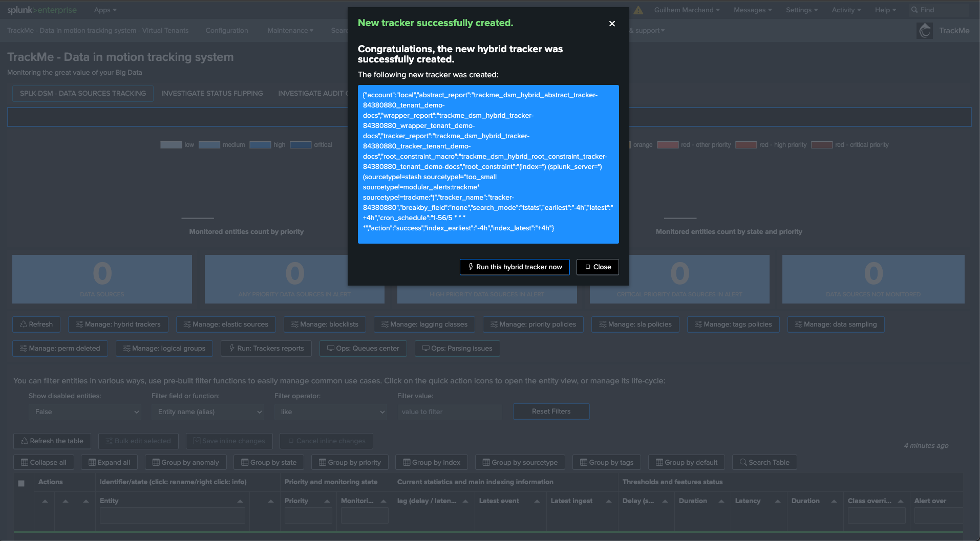Screen dimensions: 980x541
Task: Click the warning triangle icon in header
Action: coord(638,10)
